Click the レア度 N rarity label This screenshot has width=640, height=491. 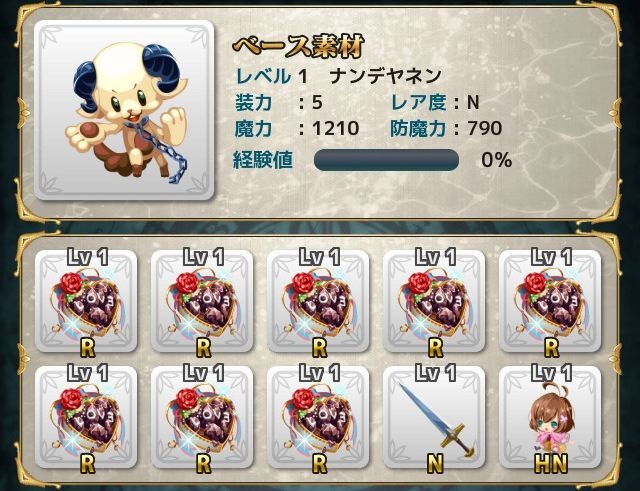(x=435, y=102)
